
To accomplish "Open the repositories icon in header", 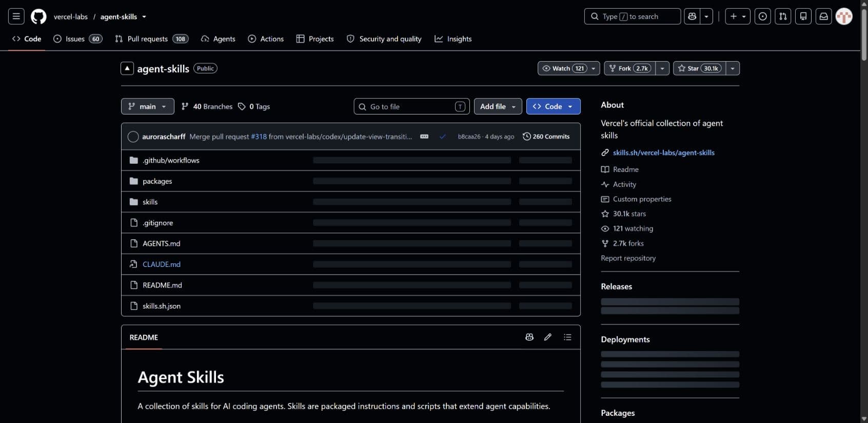I will [803, 16].
